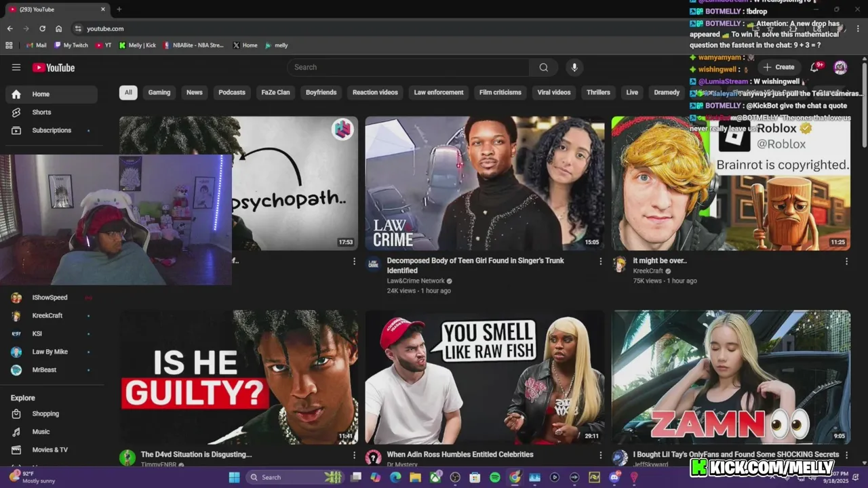This screenshot has height=488, width=868.
Task: Select the Boyfriends filter chip
Action: [321, 92]
